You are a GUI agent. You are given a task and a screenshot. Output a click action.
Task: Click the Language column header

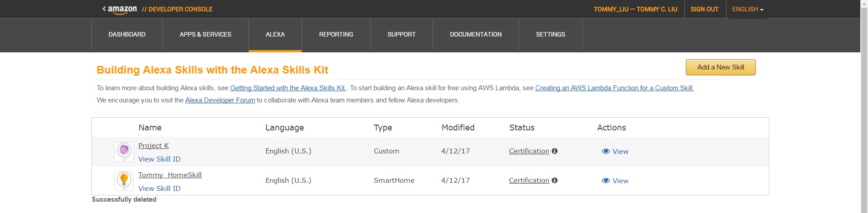point(284,128)
